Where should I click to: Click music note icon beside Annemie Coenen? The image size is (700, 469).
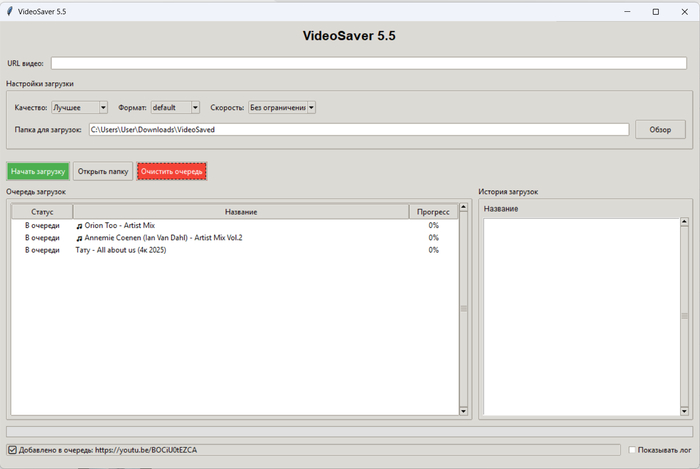[x=79, y=238]
